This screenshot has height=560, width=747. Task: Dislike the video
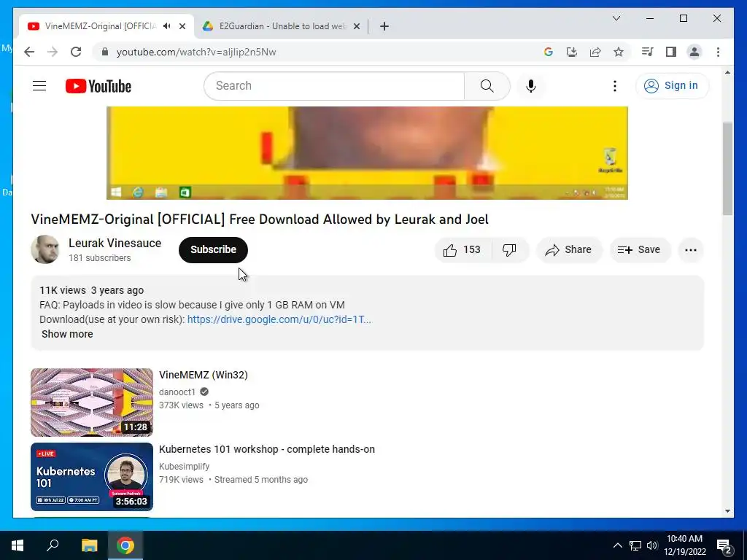coord(509,249)
